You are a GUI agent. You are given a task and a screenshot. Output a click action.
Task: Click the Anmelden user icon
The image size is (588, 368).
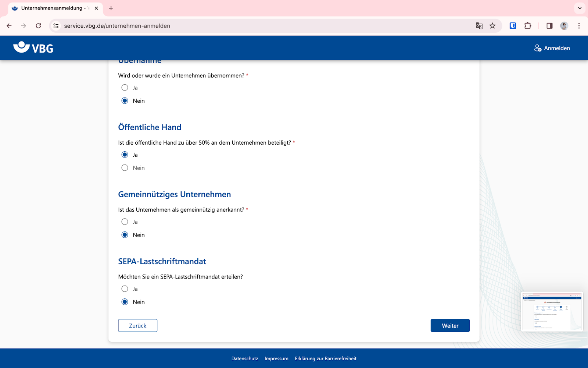point(538,48)
